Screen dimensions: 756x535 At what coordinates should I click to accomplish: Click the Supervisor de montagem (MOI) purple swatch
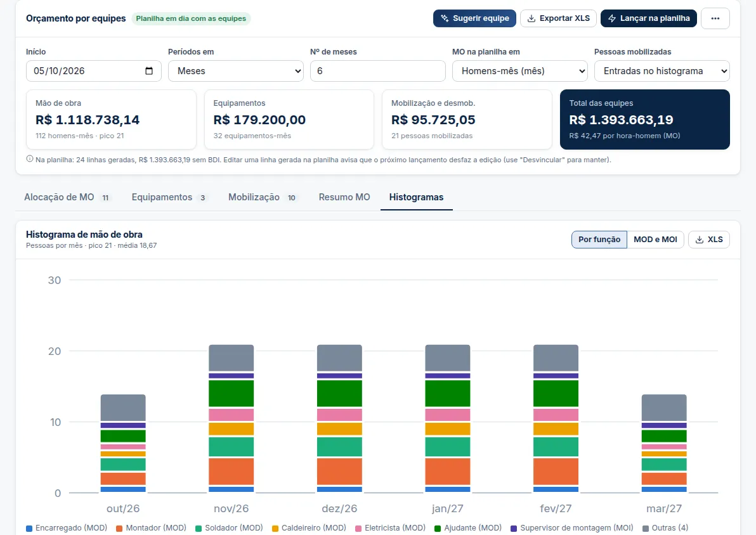[x=514, y=528]
